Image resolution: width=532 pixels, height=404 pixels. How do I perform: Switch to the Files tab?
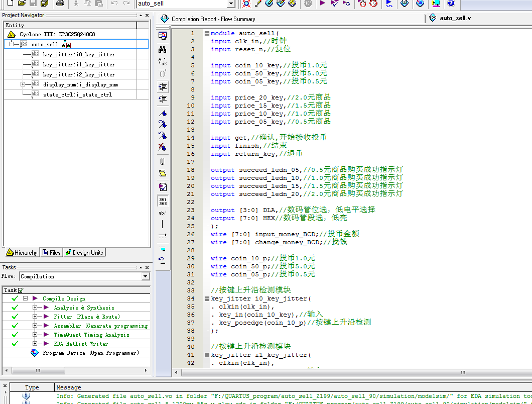tap(51, 253)
